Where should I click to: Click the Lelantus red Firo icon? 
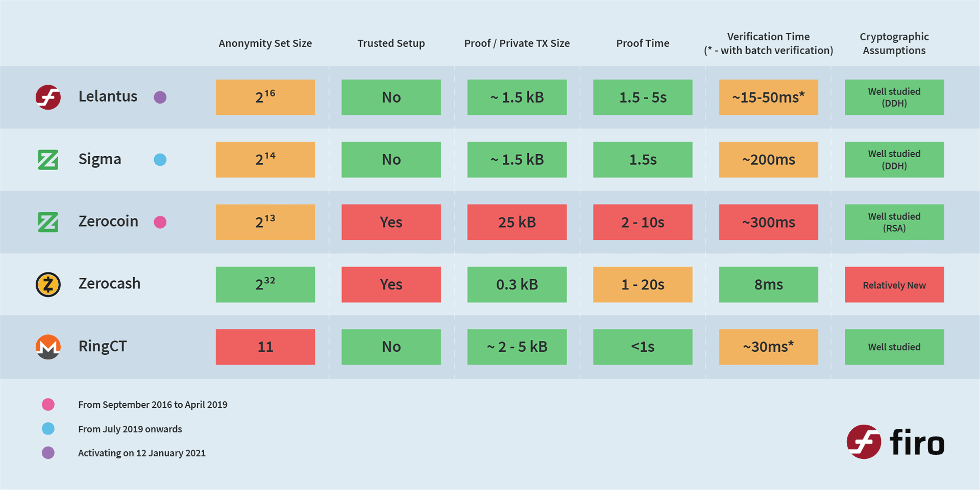click(48, 97)
